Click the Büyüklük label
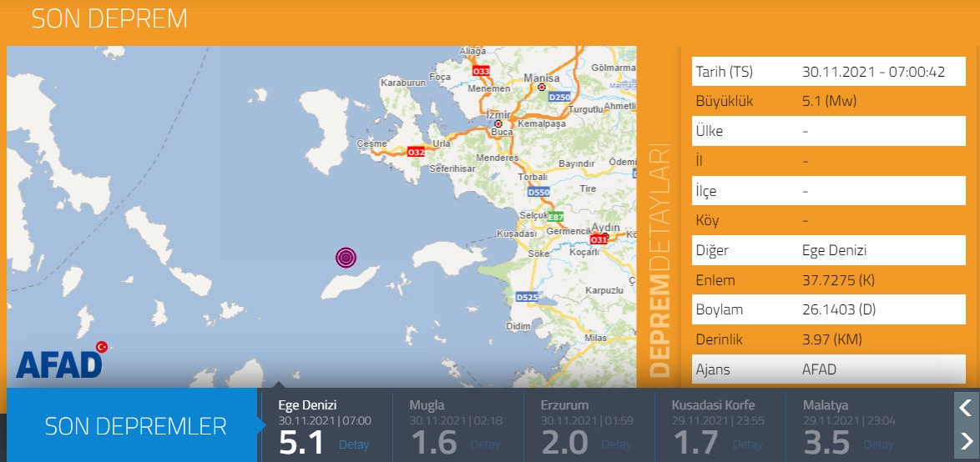980x462 pixels. [x=725, y=102]
